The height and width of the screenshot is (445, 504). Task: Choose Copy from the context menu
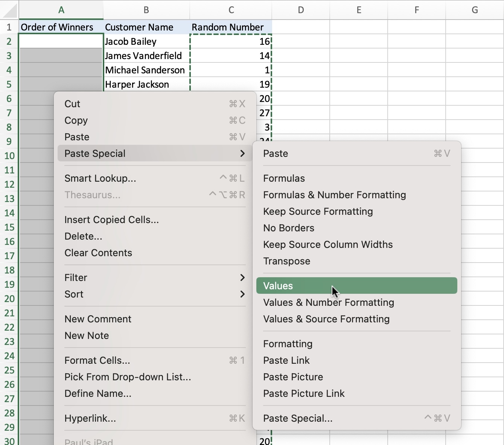click(155, 120)
